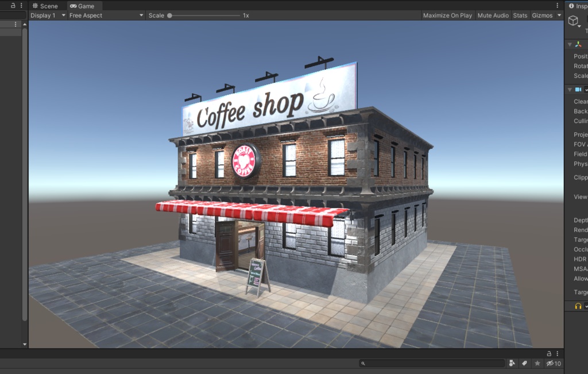Open the Display 1 dropdown
The width and height of the screenshot is (588, 374).
pos(48,15)
